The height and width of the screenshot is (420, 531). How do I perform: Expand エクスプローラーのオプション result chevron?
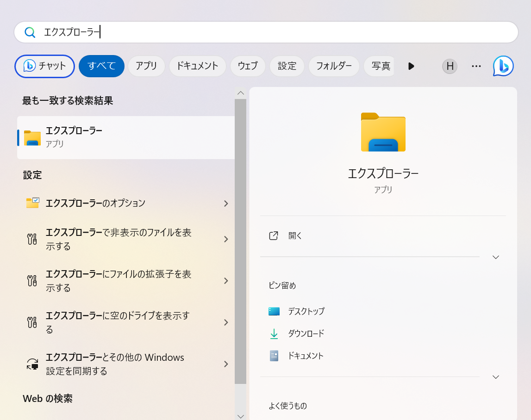coord(226,204)
